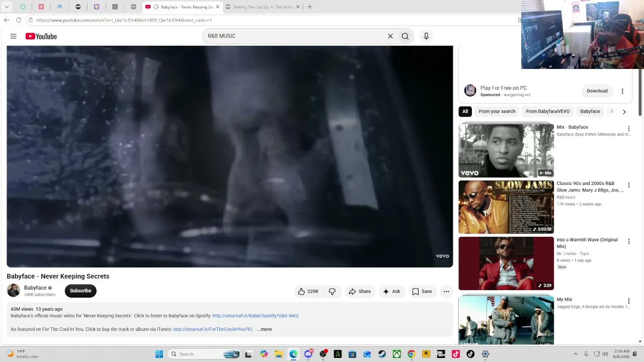Open Call of Duty from the taskbar

click(x=441, y=354)
